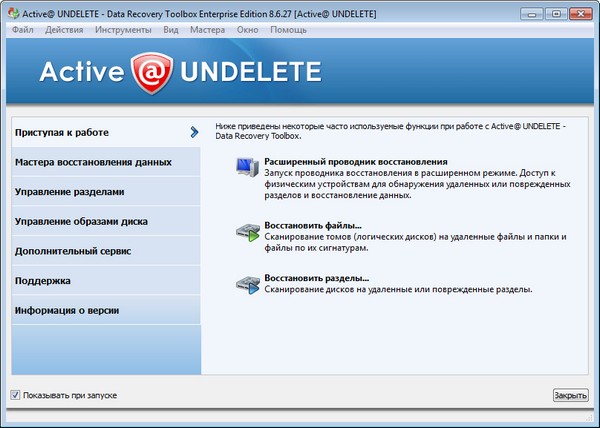Toggle the Показывать при запуске checkbox

[14, 395]
